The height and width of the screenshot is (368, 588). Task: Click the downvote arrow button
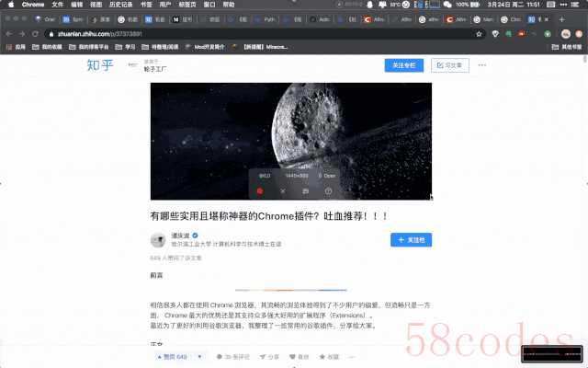click(202, 356)
